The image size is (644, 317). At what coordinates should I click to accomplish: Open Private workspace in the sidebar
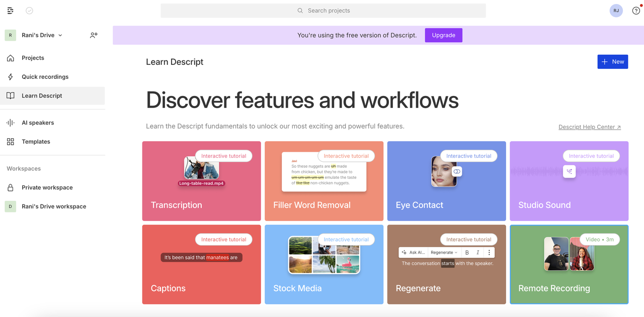point(52,187)
